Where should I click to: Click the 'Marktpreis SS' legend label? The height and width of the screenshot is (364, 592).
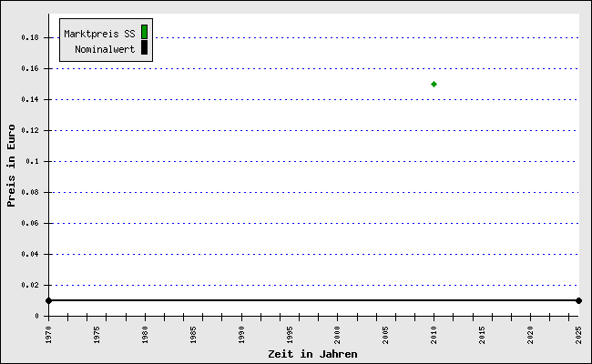99,34
